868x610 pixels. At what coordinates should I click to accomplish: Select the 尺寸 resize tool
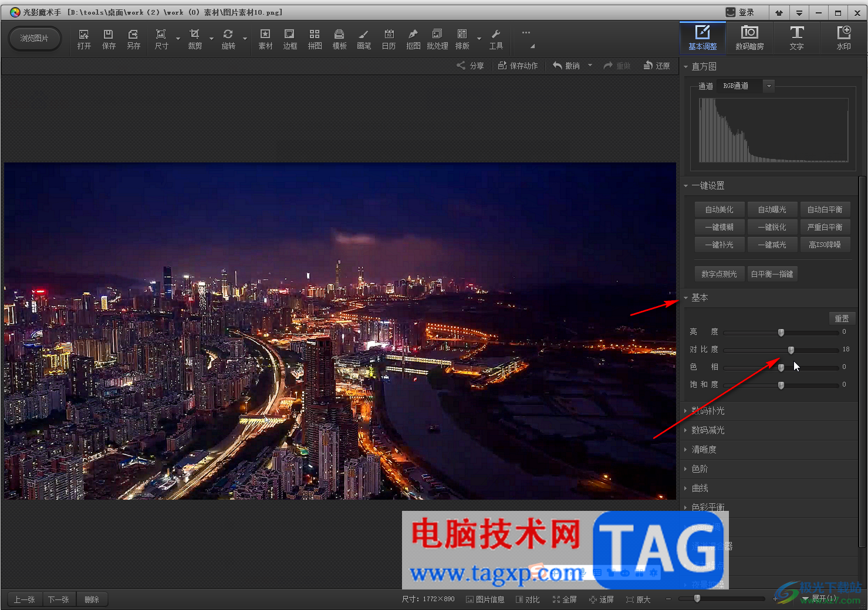click(161, 39)
